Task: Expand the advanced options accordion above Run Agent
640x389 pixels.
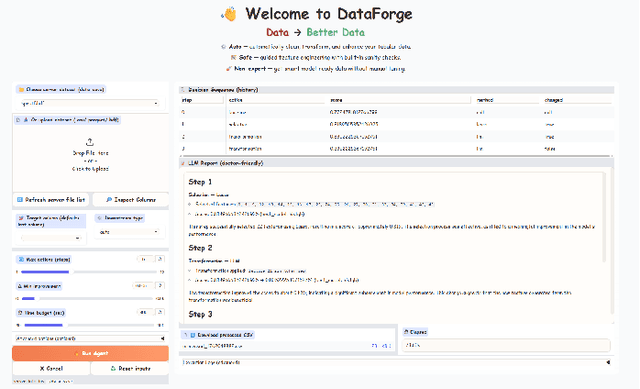Action: [90, 338]
